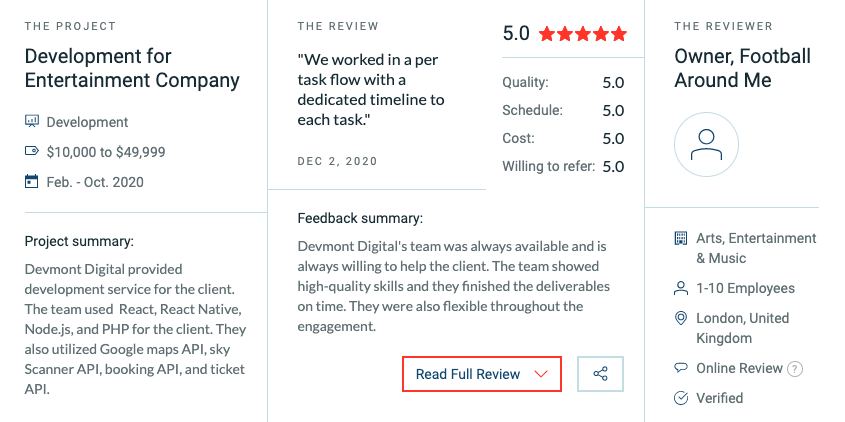Click the price tag budget icon
Image resolution: width=845 pixels, height=422 pixels.
(32, 151)
